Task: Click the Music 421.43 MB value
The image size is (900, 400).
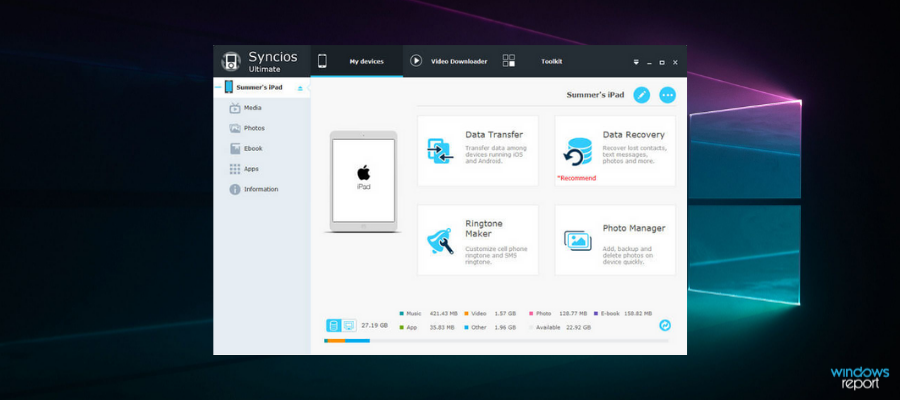Action: (444, 313)
